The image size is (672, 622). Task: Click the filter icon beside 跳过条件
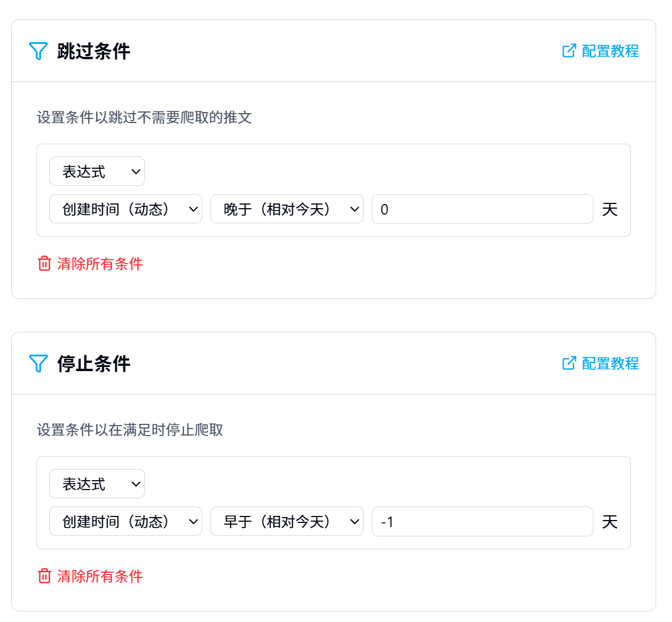38,51
